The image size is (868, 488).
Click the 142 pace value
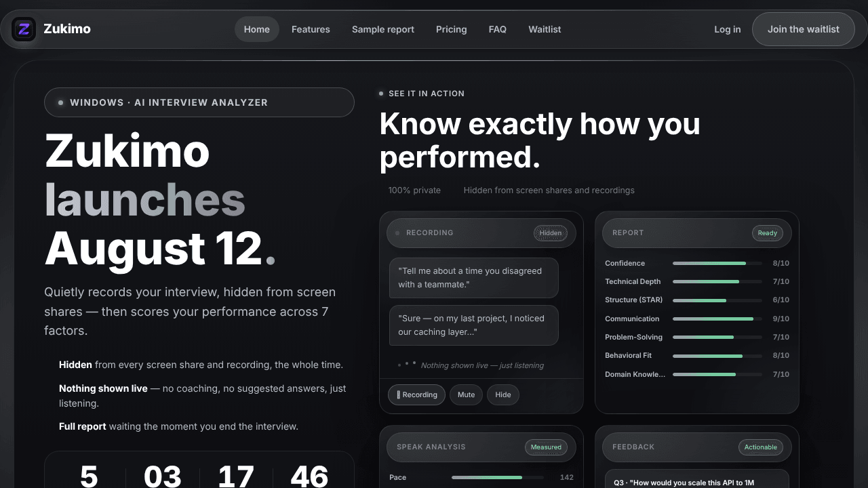coord(567,477)
